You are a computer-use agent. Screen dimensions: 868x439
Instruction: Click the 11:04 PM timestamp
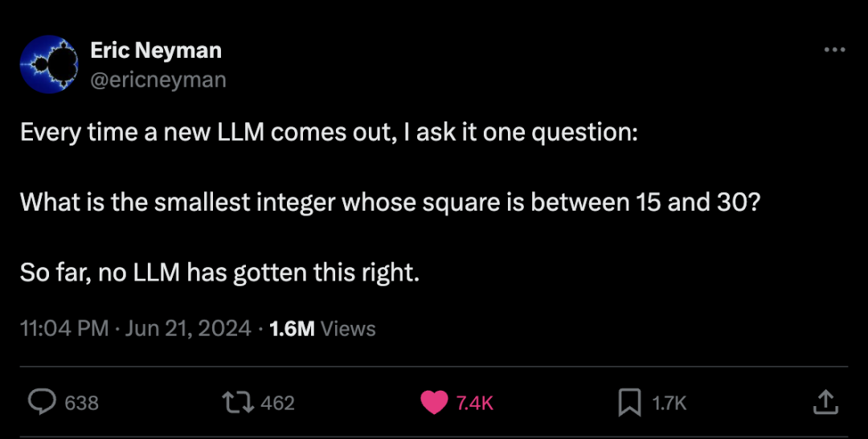click(64, 328)
